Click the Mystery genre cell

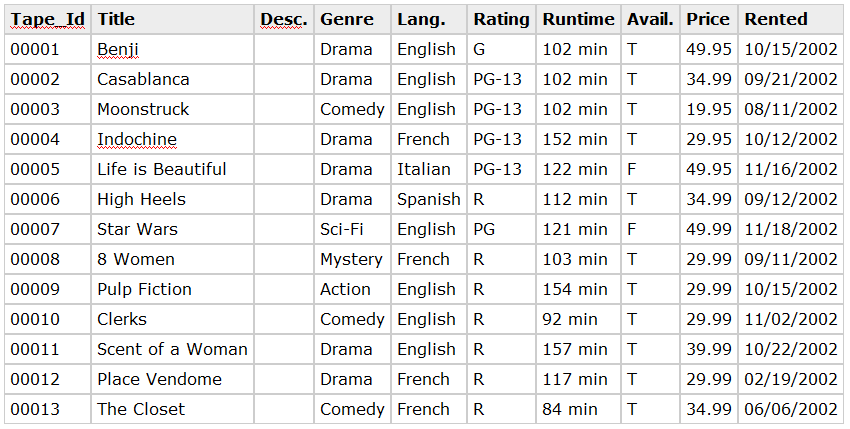click(352, 259)
